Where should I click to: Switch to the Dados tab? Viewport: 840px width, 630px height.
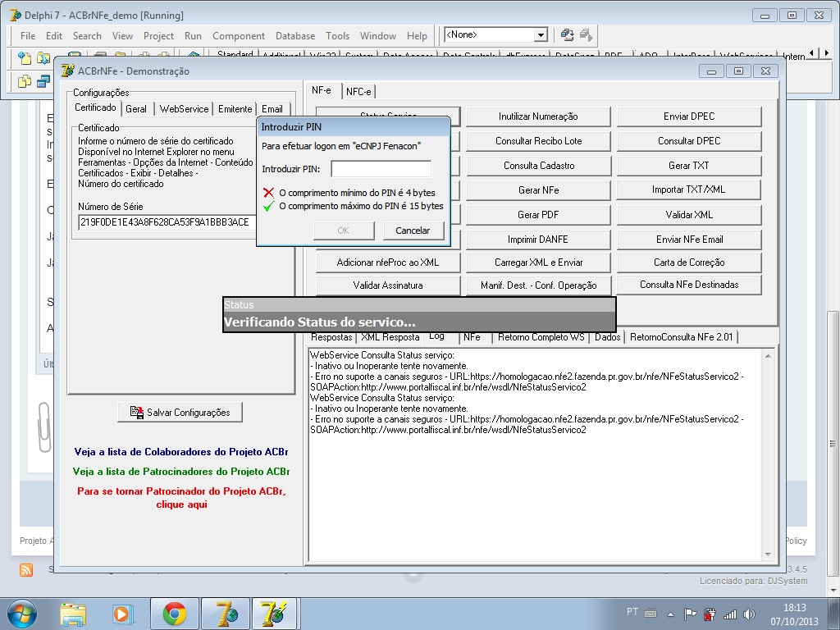[x=608, y=337]
